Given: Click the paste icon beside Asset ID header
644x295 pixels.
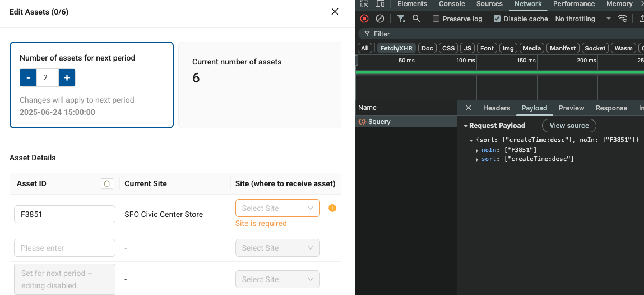Looking at the screenshot, I should 107,183.
